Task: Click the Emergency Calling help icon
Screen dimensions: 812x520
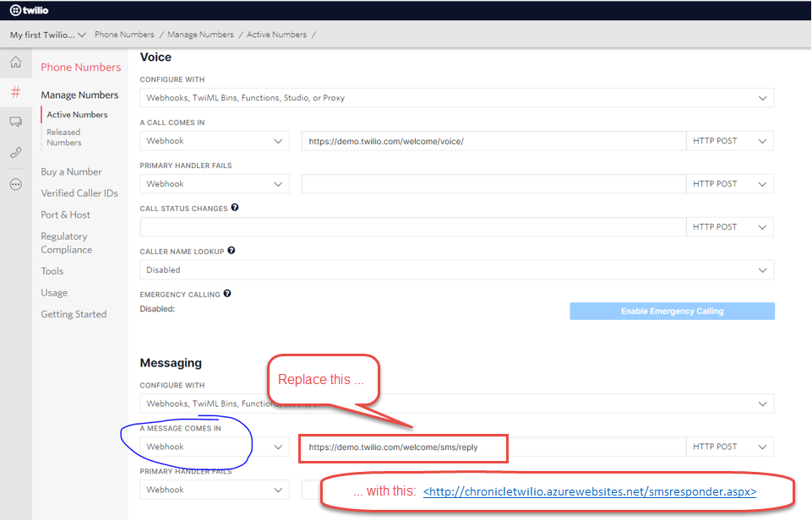Action: (227, 294)
